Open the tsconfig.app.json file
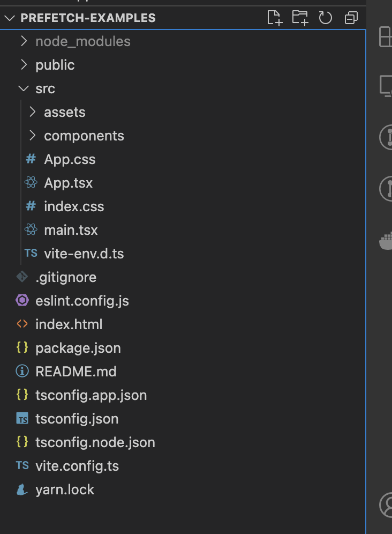 91,395
